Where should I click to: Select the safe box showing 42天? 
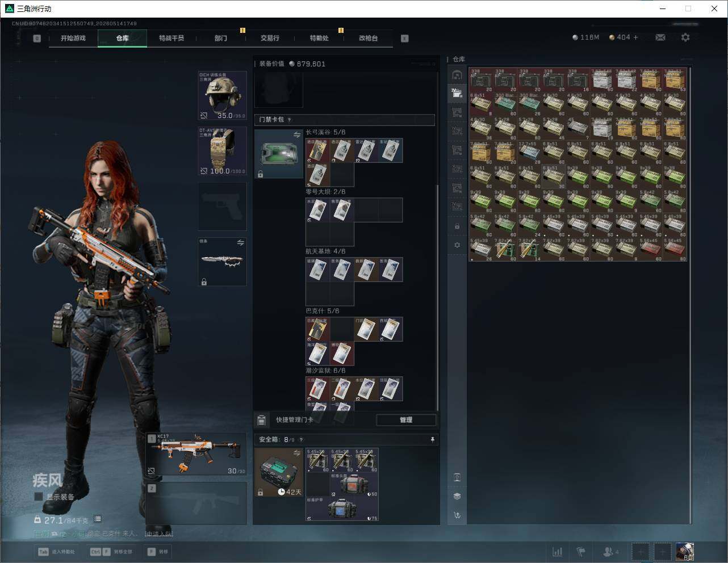[279, 472]
